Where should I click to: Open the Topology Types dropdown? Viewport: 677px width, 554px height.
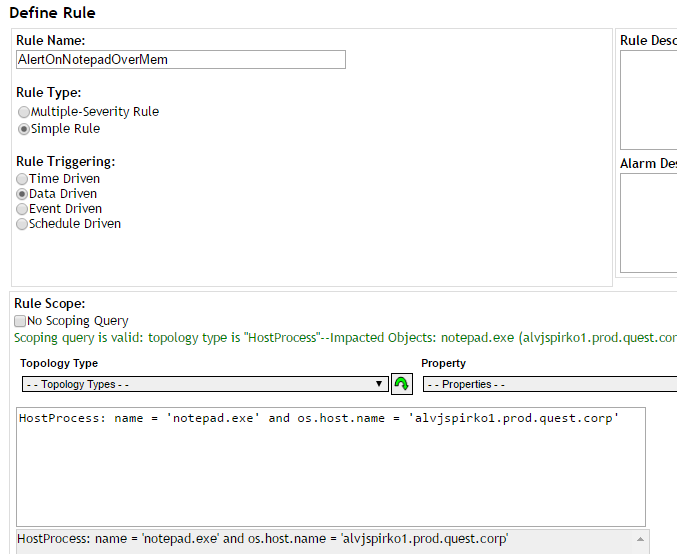click(205, 384)
